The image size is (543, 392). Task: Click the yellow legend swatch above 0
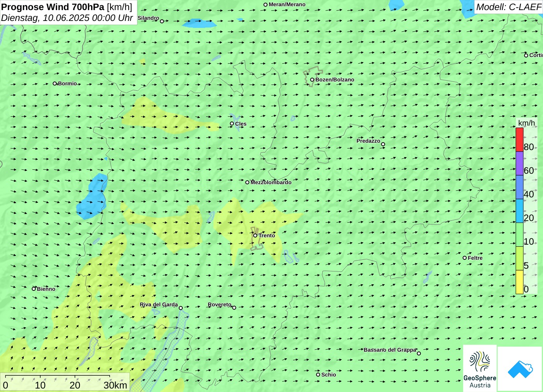(519, 282)
